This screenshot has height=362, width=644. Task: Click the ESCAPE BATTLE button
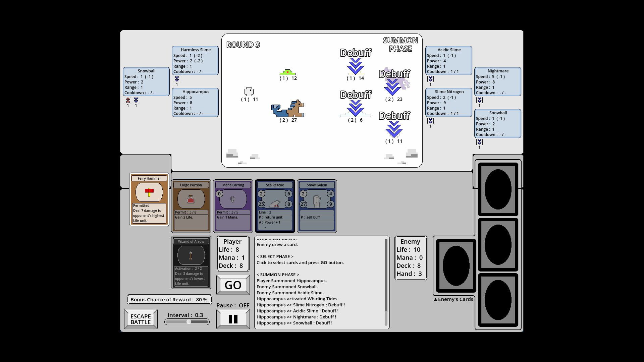(141, 319)
